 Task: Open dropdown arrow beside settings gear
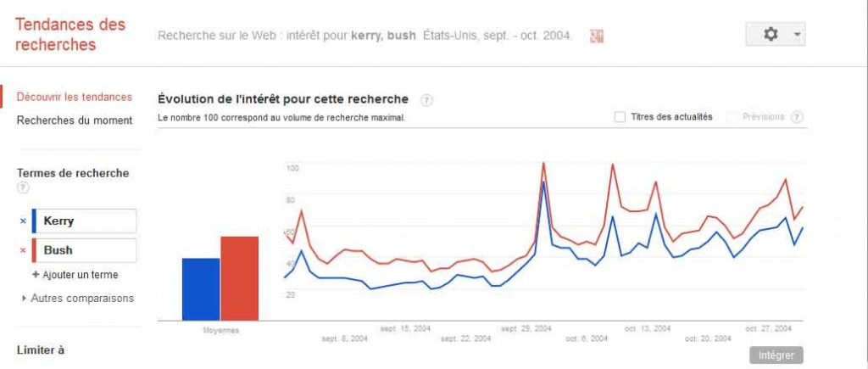(x=797, y=34)
